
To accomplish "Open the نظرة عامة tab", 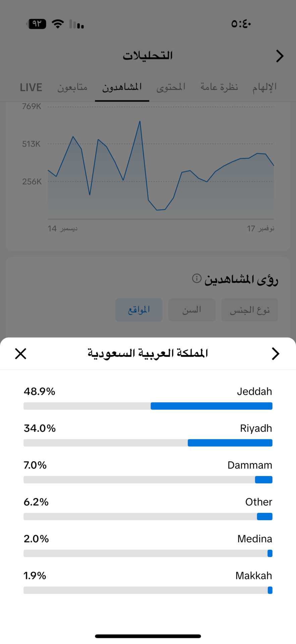I will pos(219,88).
